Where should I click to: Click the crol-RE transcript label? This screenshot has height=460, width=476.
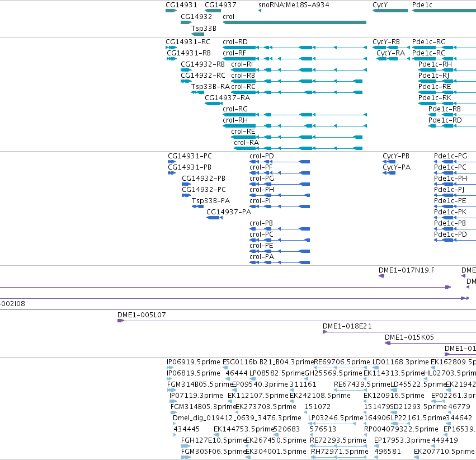pos(243,131)
